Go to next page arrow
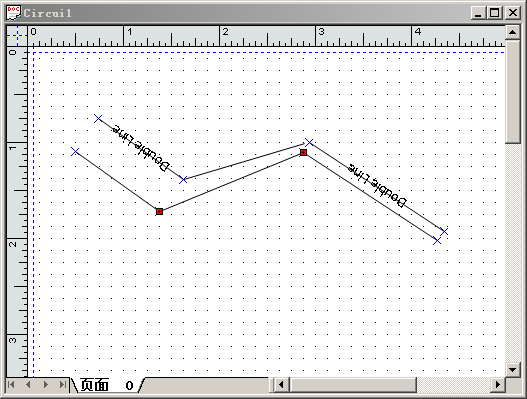 coord(46,385)
